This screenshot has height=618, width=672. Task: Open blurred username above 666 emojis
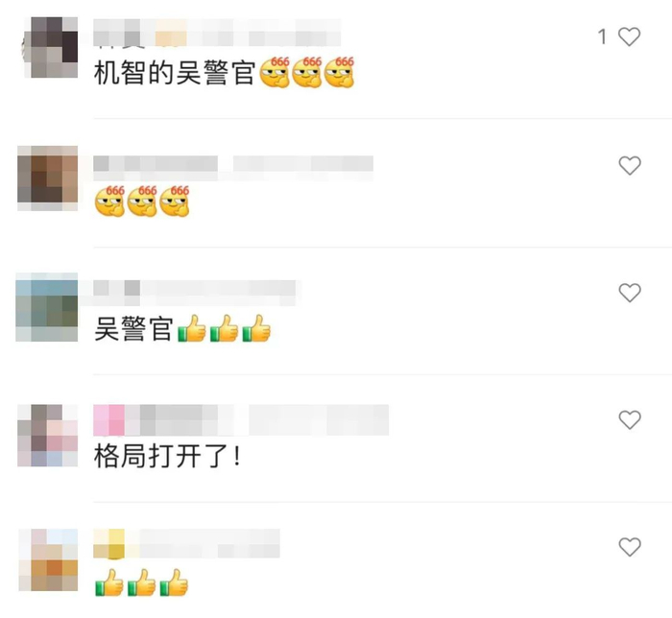pos(233,167)
